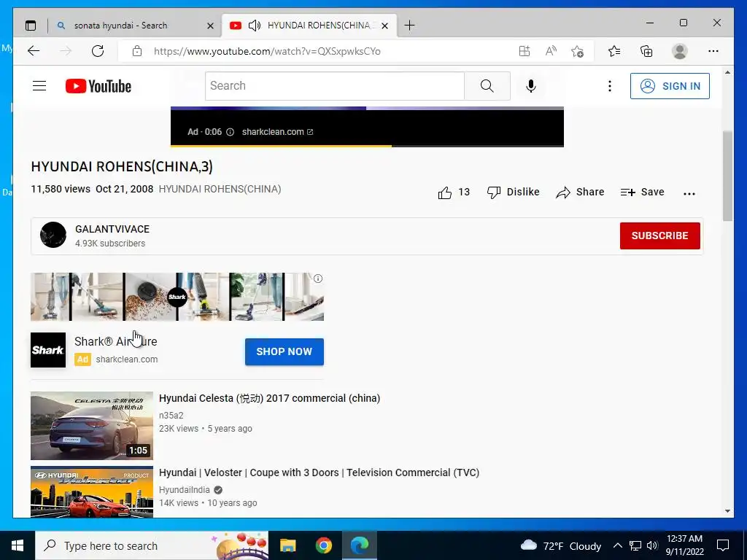
Task: Open GALANTVIVACE channel avatar
Action: (x=53, y=235)
